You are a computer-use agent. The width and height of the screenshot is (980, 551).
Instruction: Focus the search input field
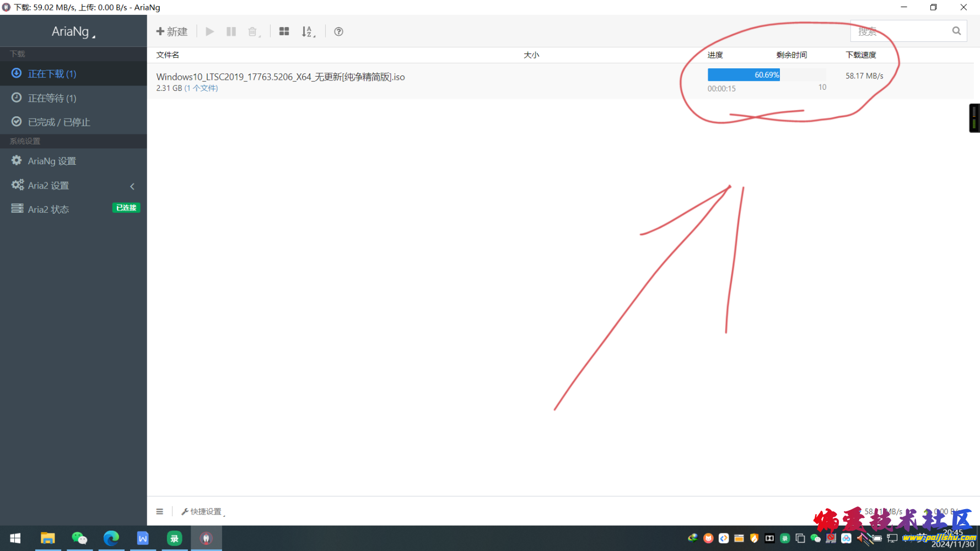pyautogui.click(x=900, y=31)
